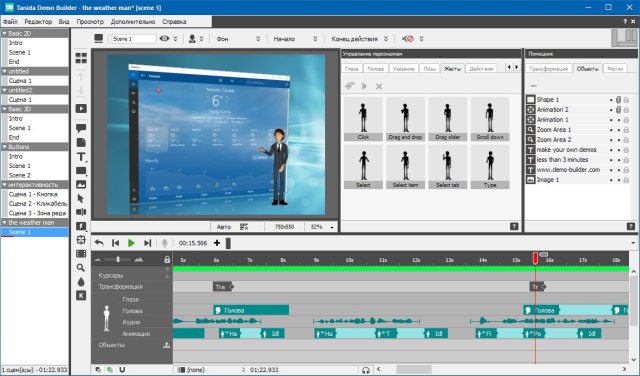
Task: Switch to the Позы tab
Action: (x=429, y=69)
